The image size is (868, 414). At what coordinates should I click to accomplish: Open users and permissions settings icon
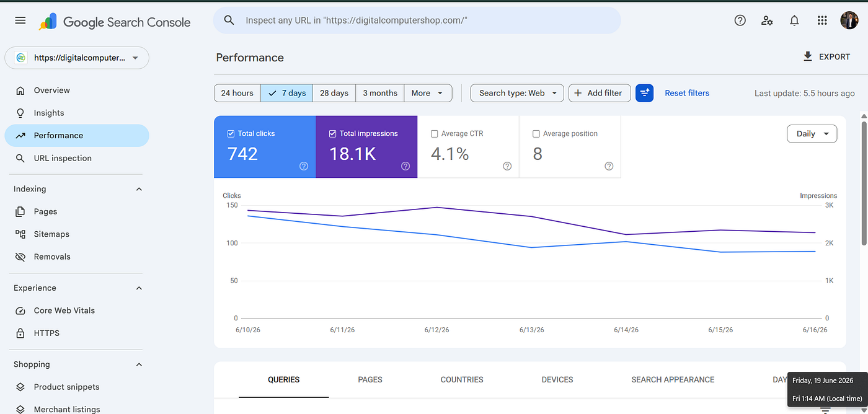[x=767, y=20]
